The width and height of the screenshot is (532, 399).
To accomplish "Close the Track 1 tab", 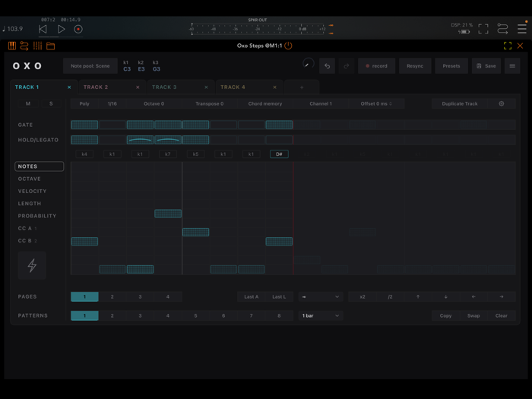I will [x=69, y=87].
